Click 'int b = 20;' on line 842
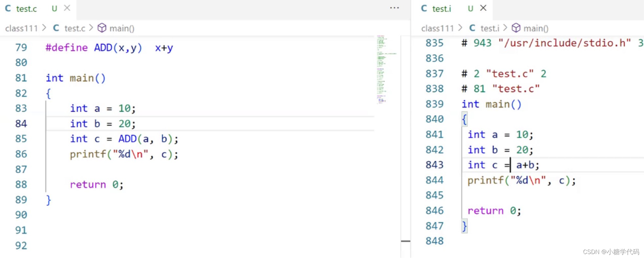The image size is (644, 258). [501, 150]
